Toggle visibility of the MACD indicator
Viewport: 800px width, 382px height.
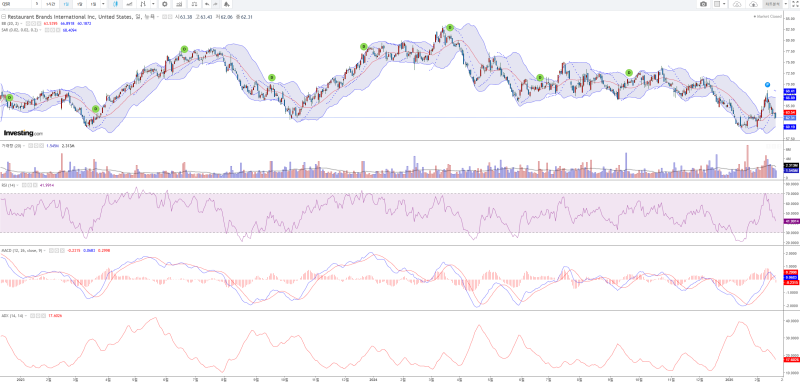(51, 250)
